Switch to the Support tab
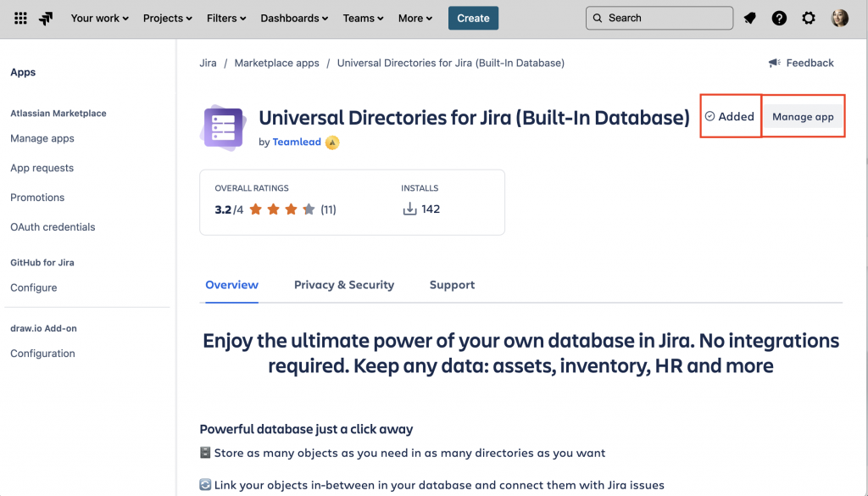This screenshot has width=868, height=496. coord(453,285)
